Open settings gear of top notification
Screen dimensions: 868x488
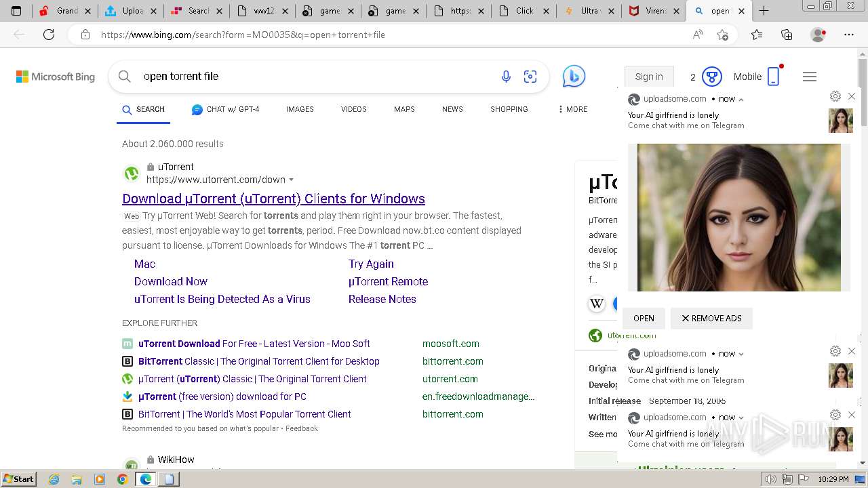pos(835,96)
